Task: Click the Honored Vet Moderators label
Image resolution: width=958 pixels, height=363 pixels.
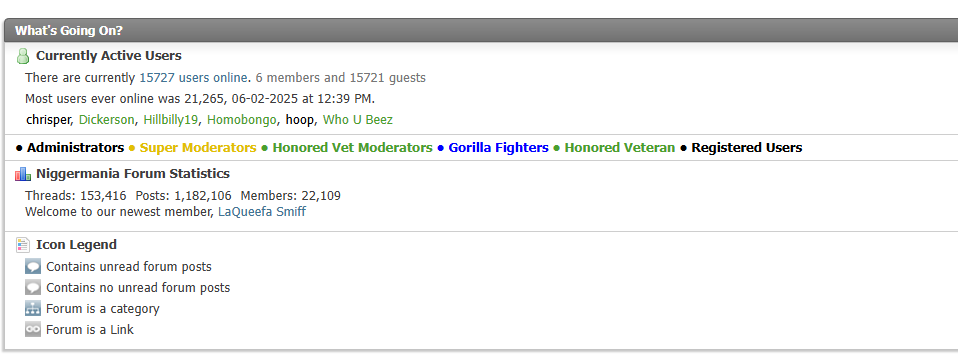Action: coord(353,148)
